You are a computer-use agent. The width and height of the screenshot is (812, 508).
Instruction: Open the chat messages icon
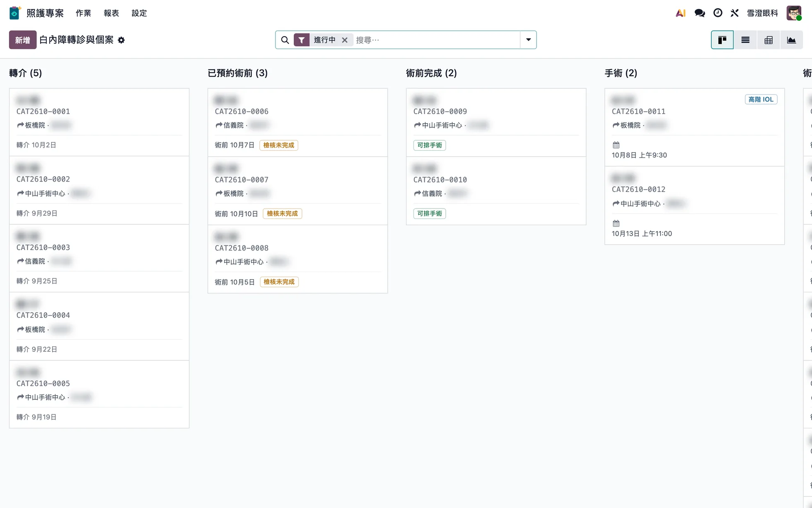pyautogui.click(x=700, y=13)
